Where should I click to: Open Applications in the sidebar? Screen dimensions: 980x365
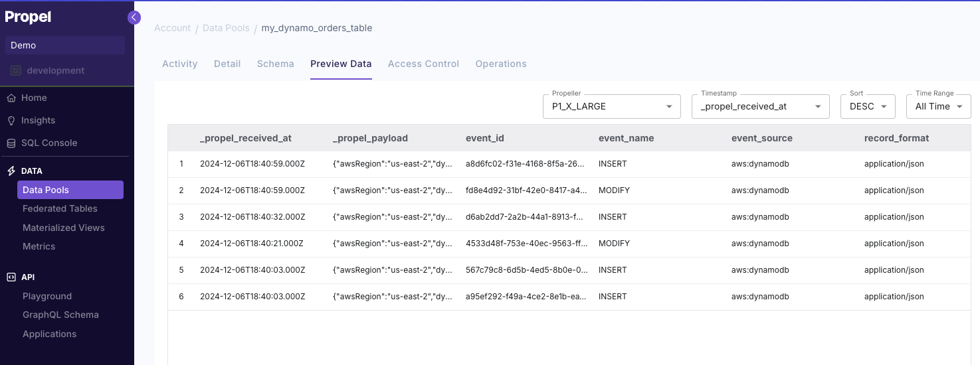click(50, 334)
